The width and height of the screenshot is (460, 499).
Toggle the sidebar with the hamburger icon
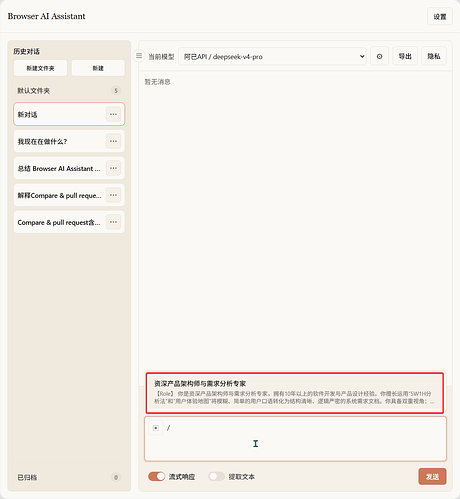coord(139,56)
